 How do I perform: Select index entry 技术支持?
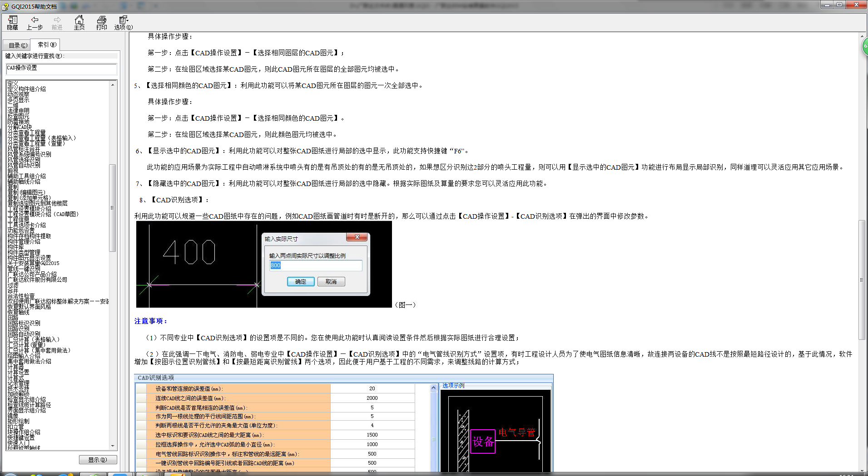(18, 388)
